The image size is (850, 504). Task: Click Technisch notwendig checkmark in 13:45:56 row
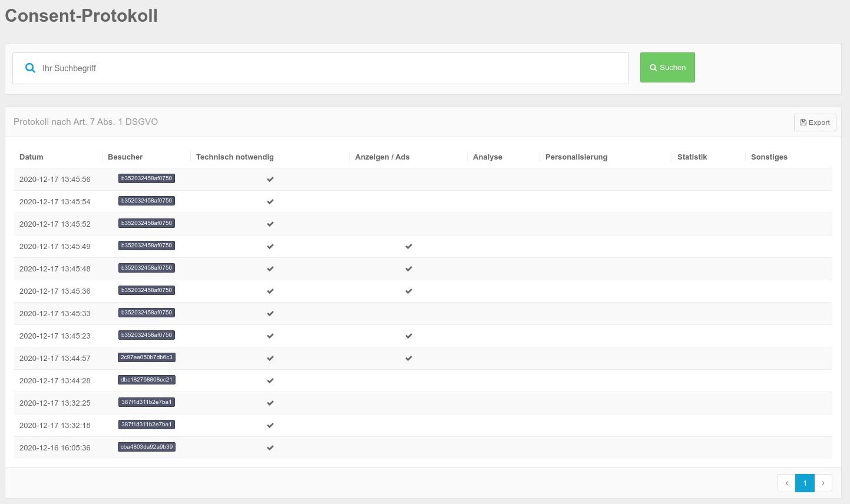pos(270,180)
